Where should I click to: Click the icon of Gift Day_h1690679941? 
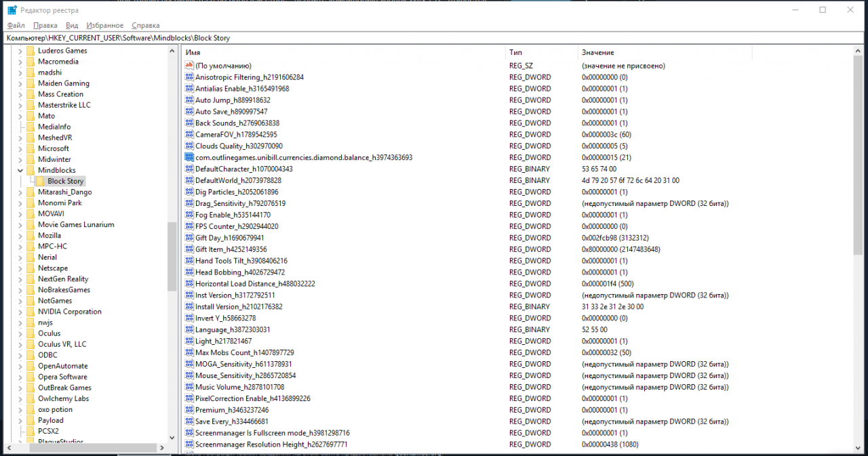click(x=189, y=238)
